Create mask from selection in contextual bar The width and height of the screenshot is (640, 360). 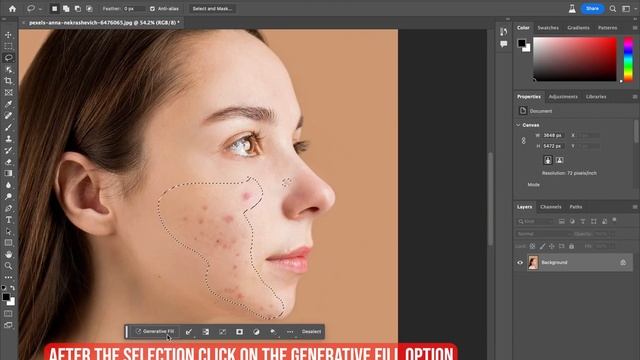coord(240,332)
